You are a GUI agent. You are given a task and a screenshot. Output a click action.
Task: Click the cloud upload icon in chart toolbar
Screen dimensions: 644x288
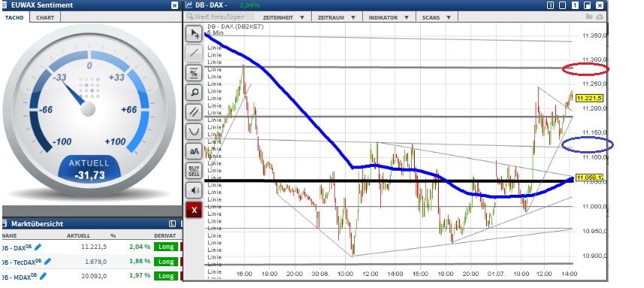(600, 17)
